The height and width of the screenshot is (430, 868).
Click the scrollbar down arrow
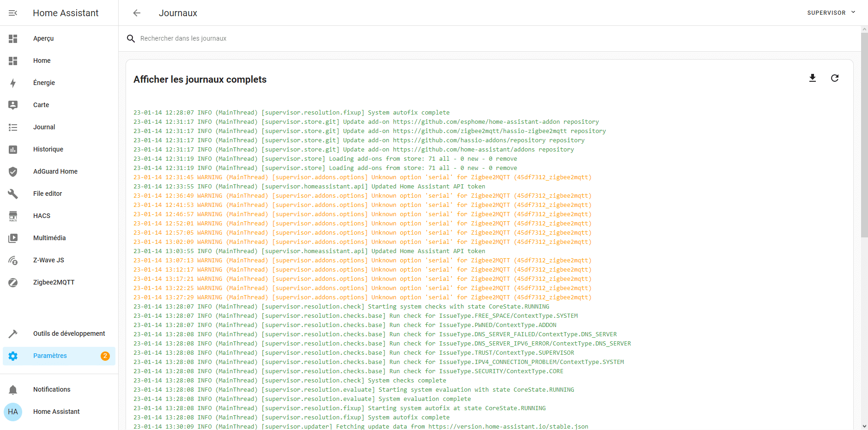864,426
